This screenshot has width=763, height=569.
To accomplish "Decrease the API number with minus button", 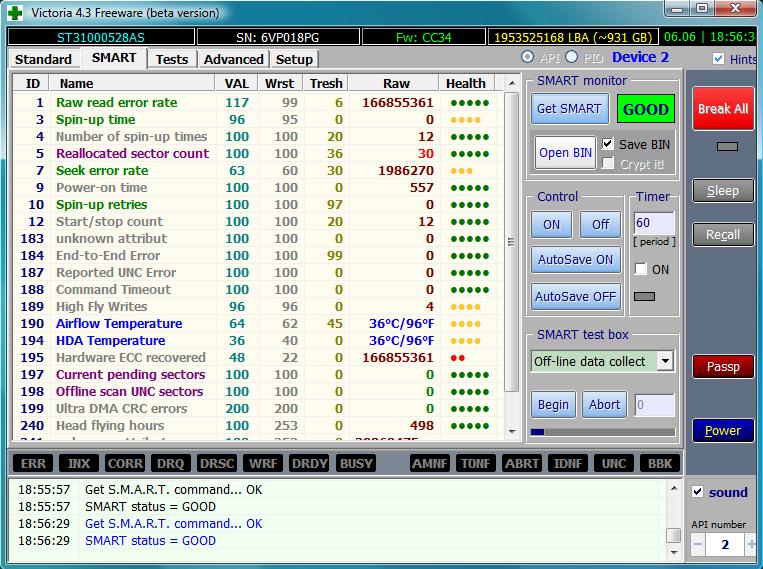I will (x=698, y=545).
